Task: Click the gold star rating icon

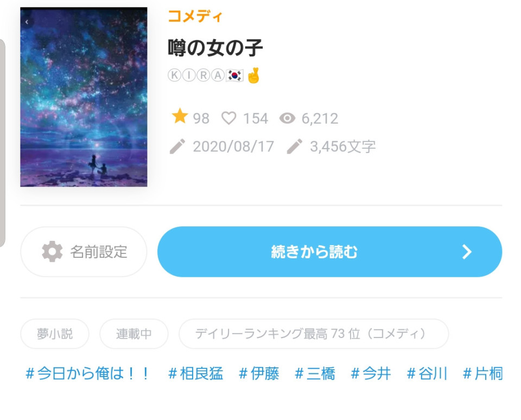Action: point(180,116)
